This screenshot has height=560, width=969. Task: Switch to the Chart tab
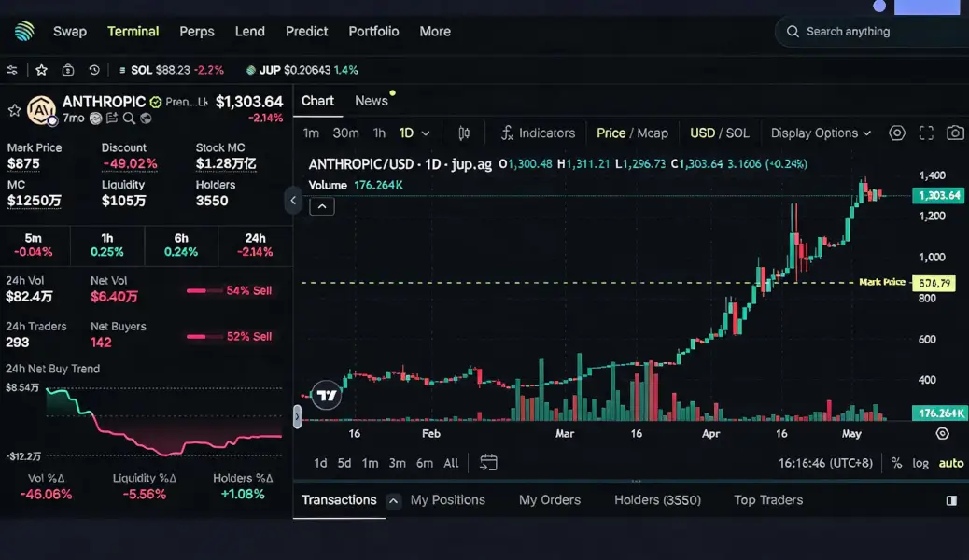point(317,101)
